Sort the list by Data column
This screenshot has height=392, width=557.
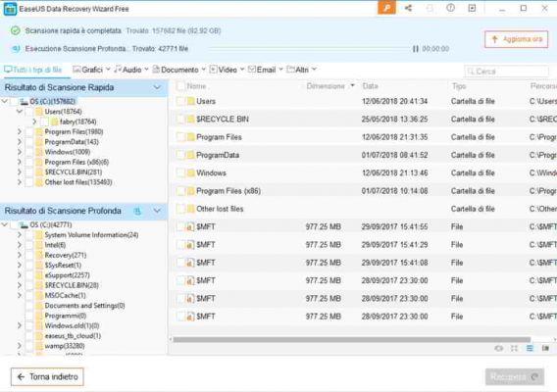(x=370, y=86)
